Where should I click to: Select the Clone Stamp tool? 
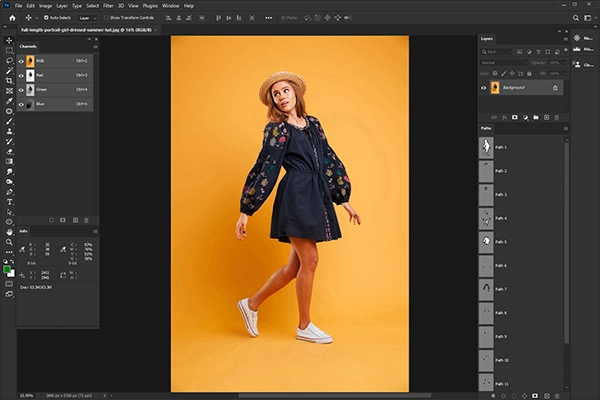9,131
